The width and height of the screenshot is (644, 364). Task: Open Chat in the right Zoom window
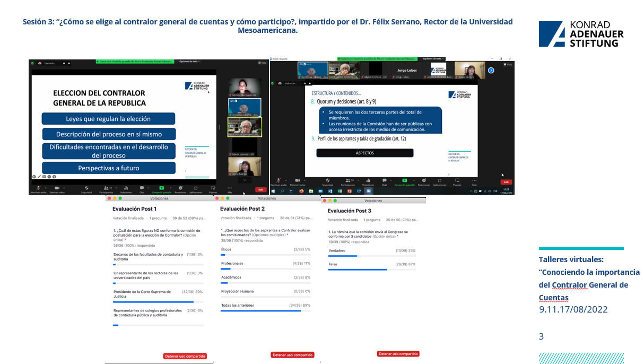click(385, 181)
